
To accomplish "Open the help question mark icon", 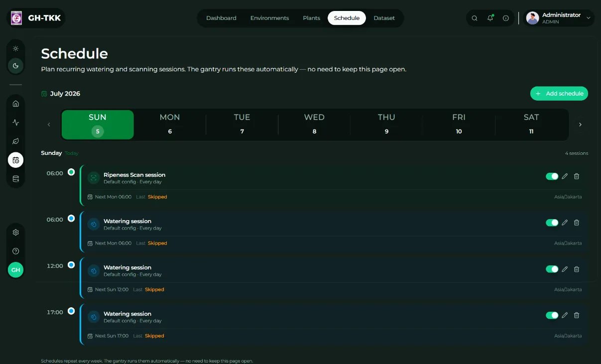I will click(x=16, y=251).
